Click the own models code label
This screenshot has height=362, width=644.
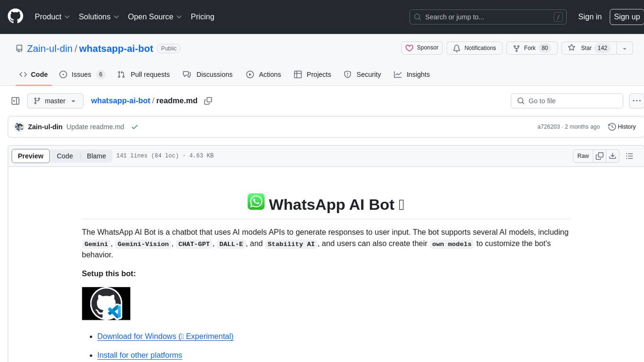tap(452, 244)
